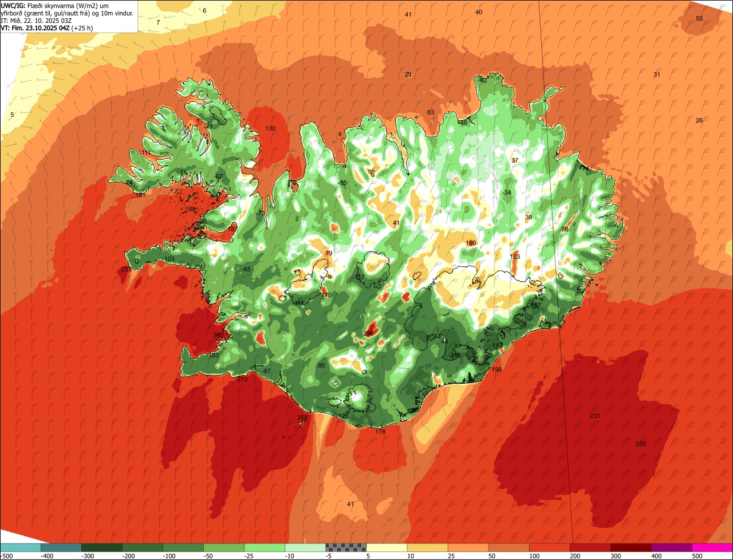Click the map value -87 near the southwest coast
This screenshot has width=733, height=560.
[x=266, y=372]
